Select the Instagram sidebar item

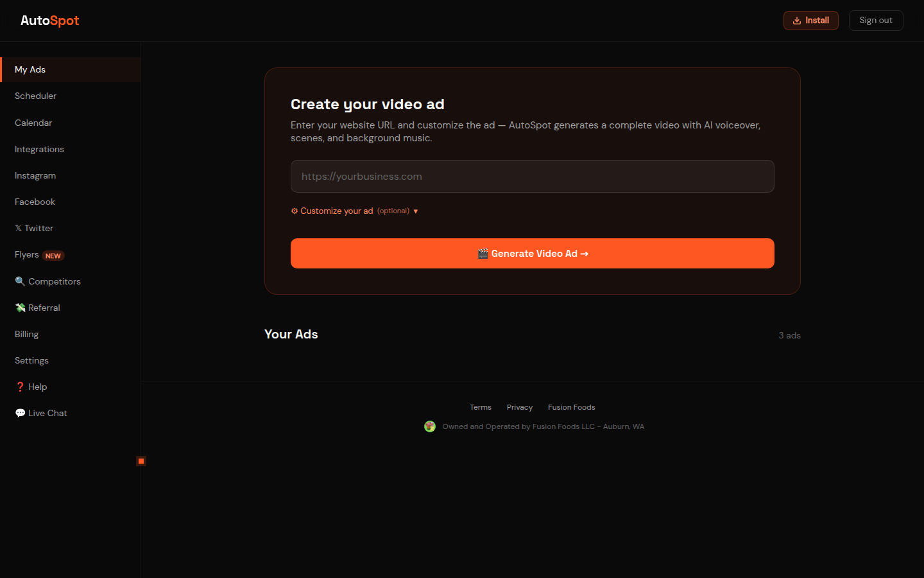pyautogui.click(x=71, y=175)
